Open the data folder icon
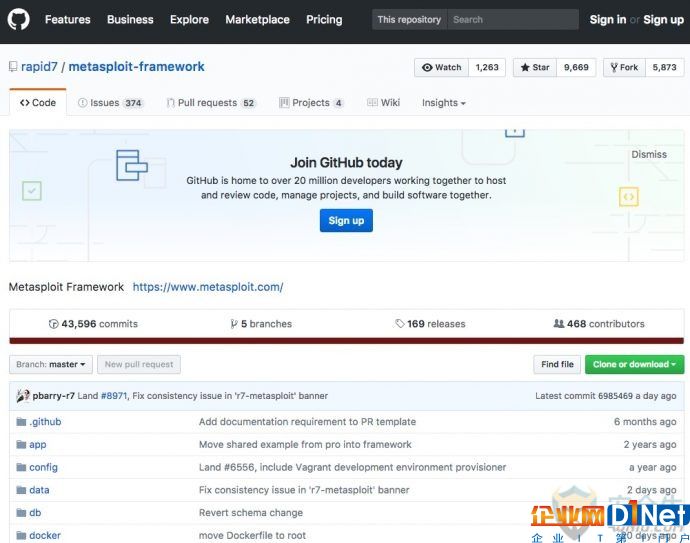Screen dimensions: 690x543 (x=21, y=490)
